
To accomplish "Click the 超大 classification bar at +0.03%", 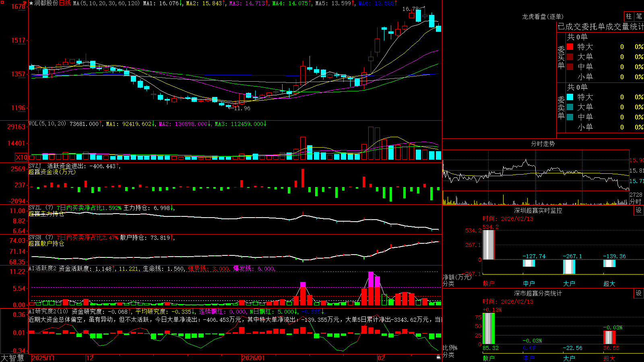I will 609,337.
